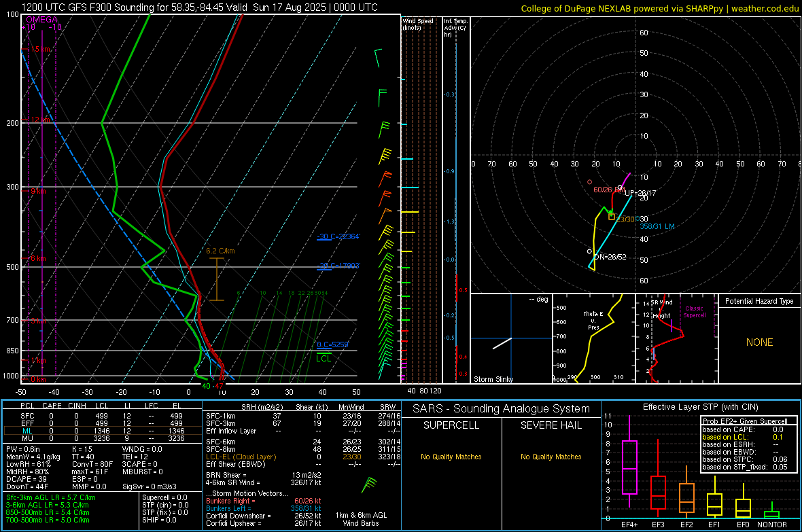Click the ConvT = 80F value
Viewport: 802px width, 532px height.
92,464
